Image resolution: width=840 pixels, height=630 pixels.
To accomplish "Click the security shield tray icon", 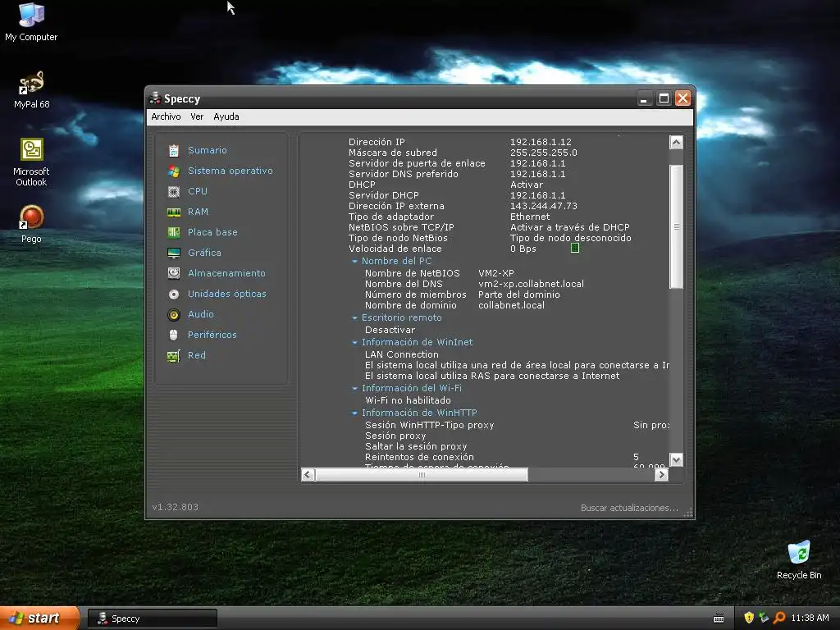I will click(x=748, y=618).
